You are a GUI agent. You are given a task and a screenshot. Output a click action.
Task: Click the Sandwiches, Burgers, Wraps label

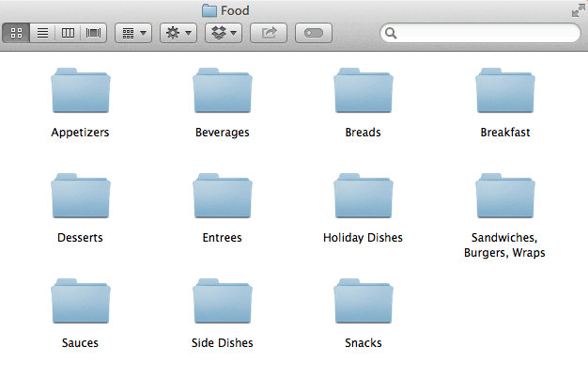click(x=504, y=245)
